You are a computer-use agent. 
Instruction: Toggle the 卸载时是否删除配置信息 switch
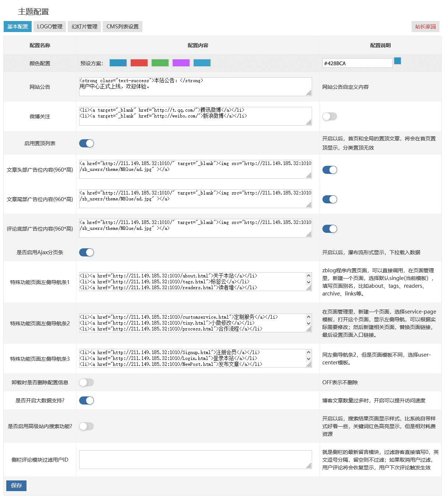click(86, 382)
